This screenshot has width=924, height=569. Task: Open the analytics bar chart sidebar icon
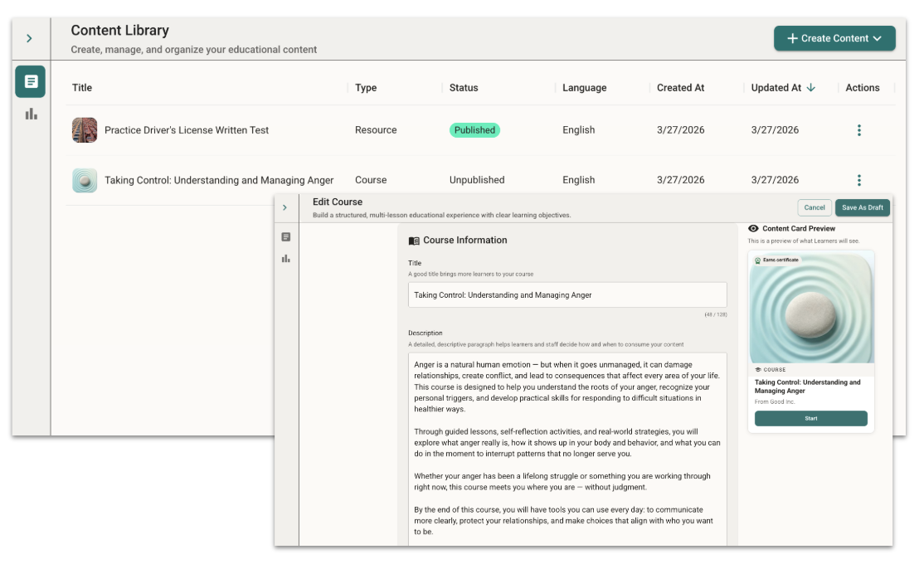(x=31, y=114)
